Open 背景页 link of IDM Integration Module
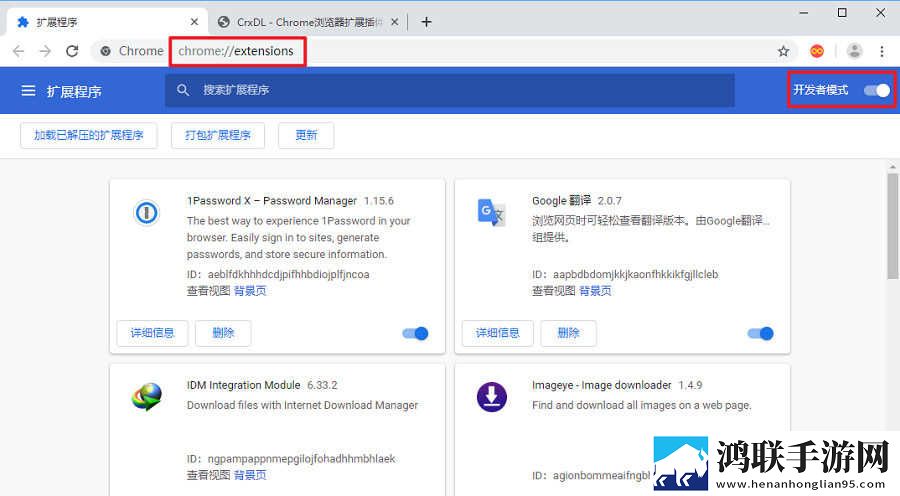 pyautogui.click(x=250, y=475)
